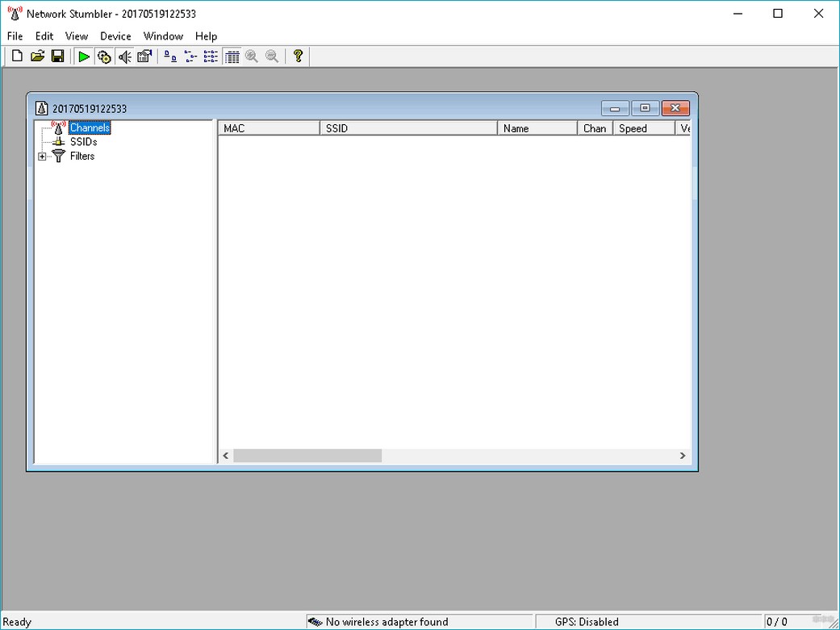The height and width of the screenshot is (630, 840).
Task: Toggle scanning with the green play button
Action: 84,56
